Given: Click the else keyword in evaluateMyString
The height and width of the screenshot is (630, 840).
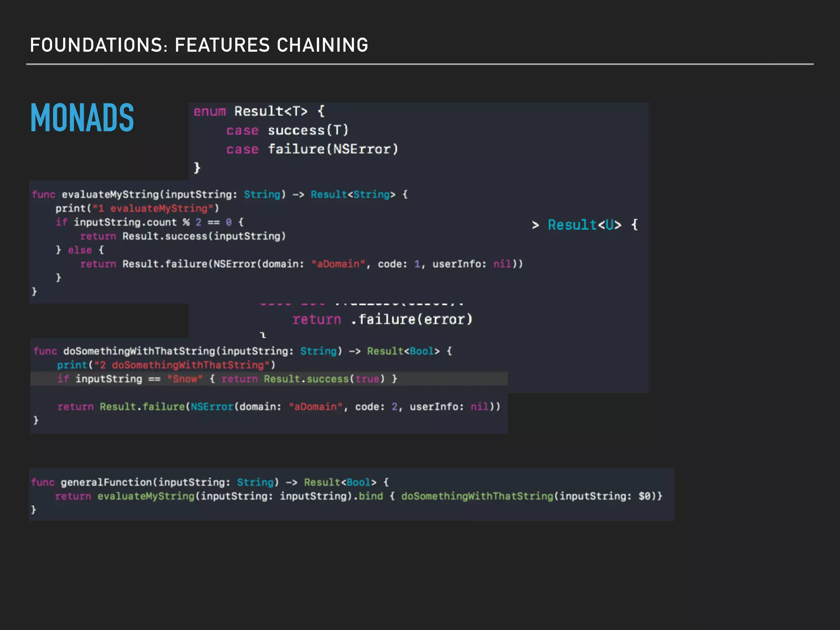Looking at the screenshot, I should [80, 250].
